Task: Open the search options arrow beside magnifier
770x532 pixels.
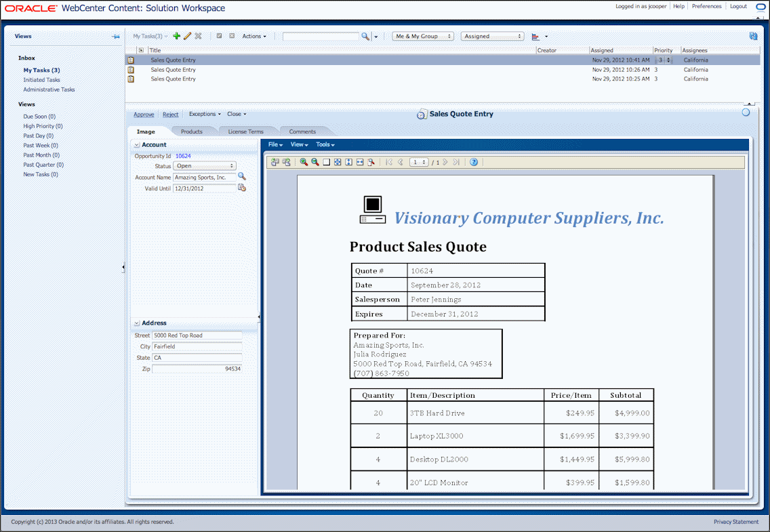Action: point(376,37)
